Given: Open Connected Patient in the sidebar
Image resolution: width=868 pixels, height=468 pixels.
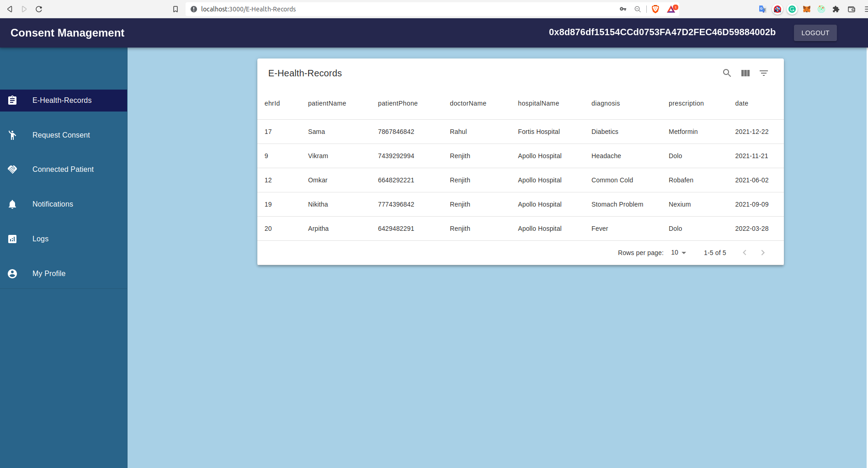Looking at the screenshot, I should click(x=64, y=170).
